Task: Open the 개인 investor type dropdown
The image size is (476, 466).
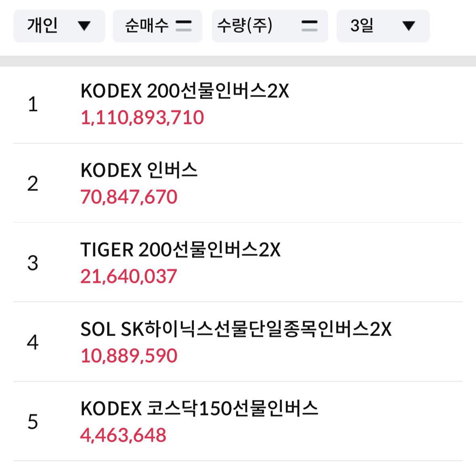Action: [x=59, y=26]
